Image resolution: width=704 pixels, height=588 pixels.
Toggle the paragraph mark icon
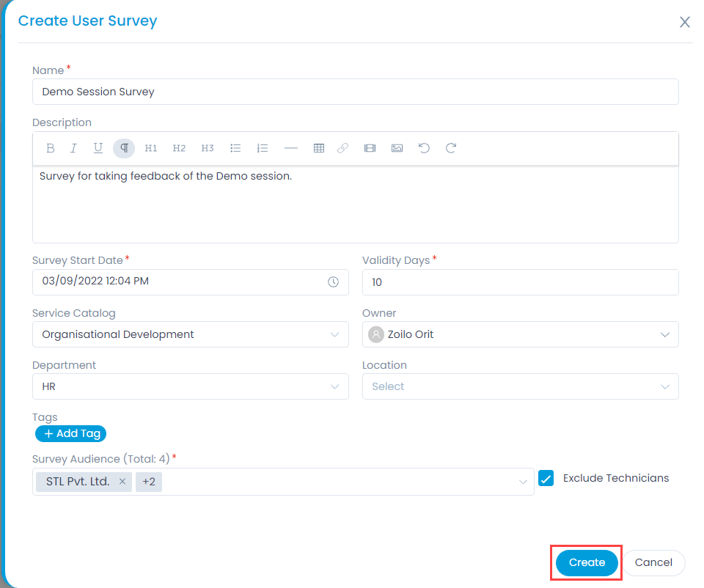pos(124,147)
